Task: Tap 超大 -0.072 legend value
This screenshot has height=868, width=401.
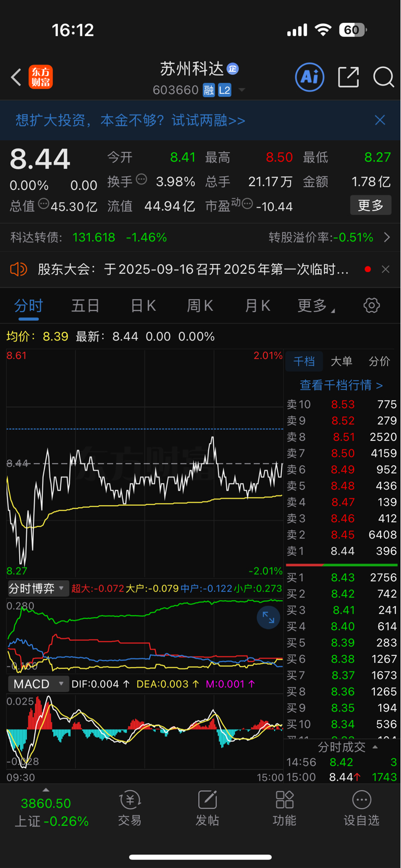Action: (x=98, y=589)
